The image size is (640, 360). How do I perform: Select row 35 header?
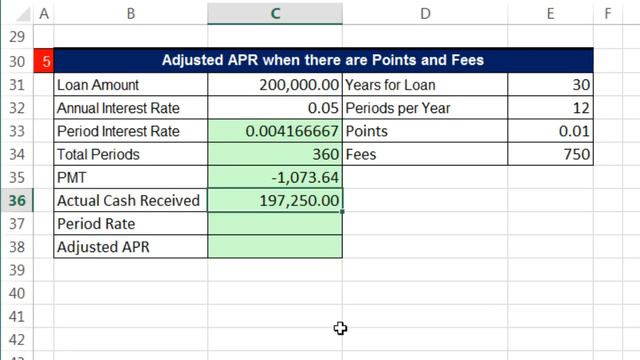17,178
